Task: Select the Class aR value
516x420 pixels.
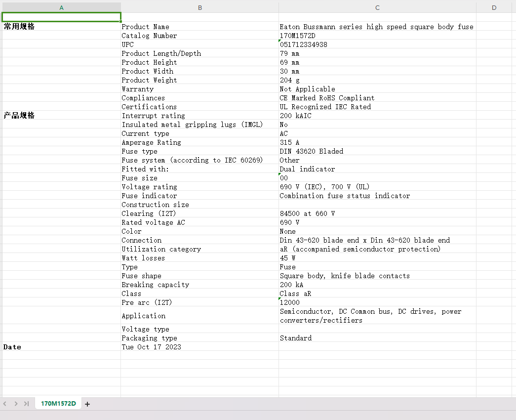Action: point(377,293)
